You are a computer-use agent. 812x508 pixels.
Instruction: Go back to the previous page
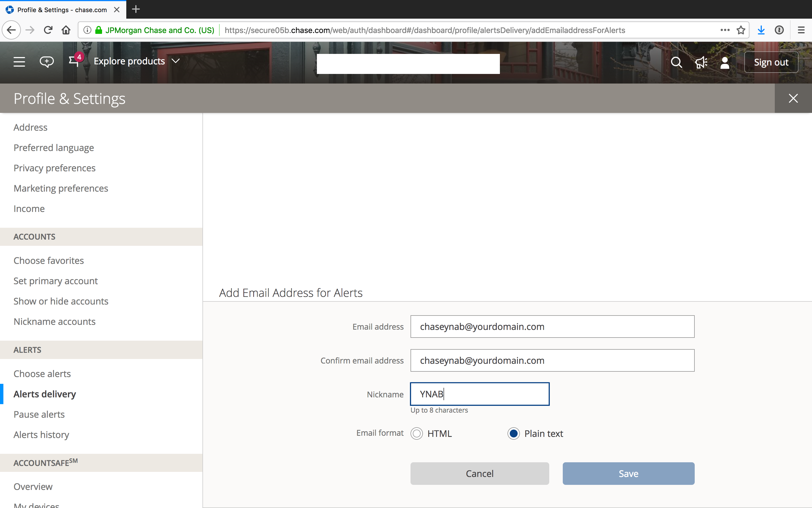point(11,30)
